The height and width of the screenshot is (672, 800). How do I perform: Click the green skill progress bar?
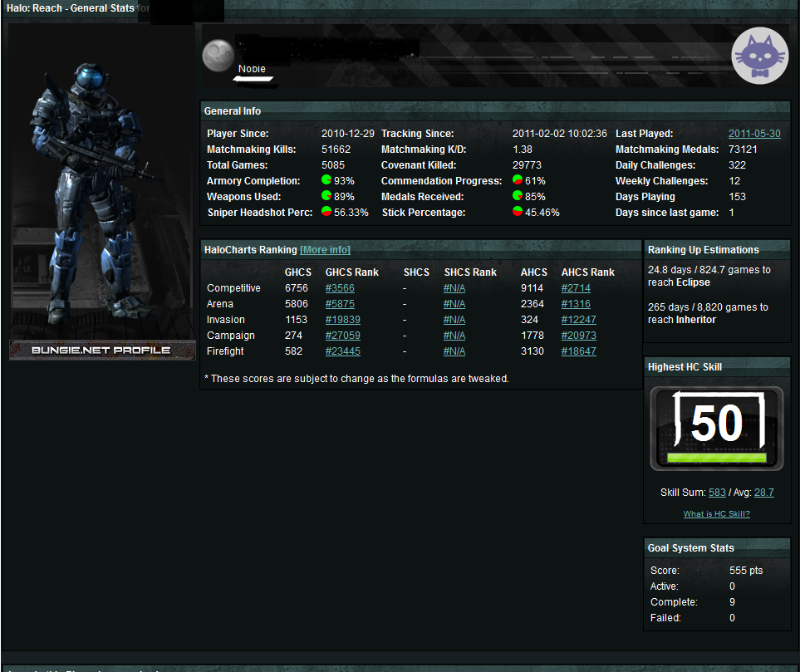coord(716,458)
